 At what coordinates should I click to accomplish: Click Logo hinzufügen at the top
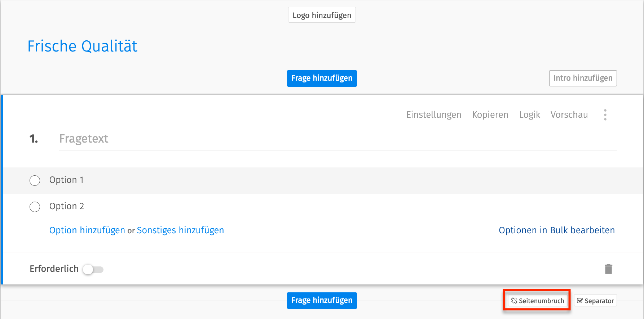322,15
